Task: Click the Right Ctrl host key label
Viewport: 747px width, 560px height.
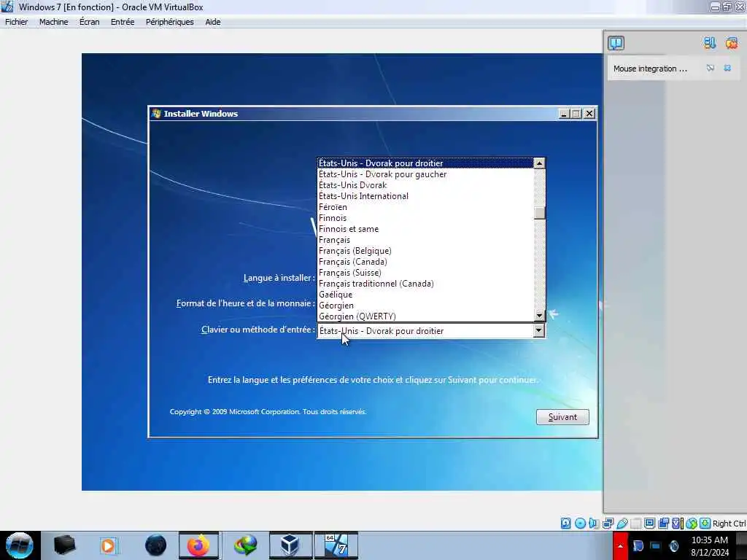Action: click(729, 524)
